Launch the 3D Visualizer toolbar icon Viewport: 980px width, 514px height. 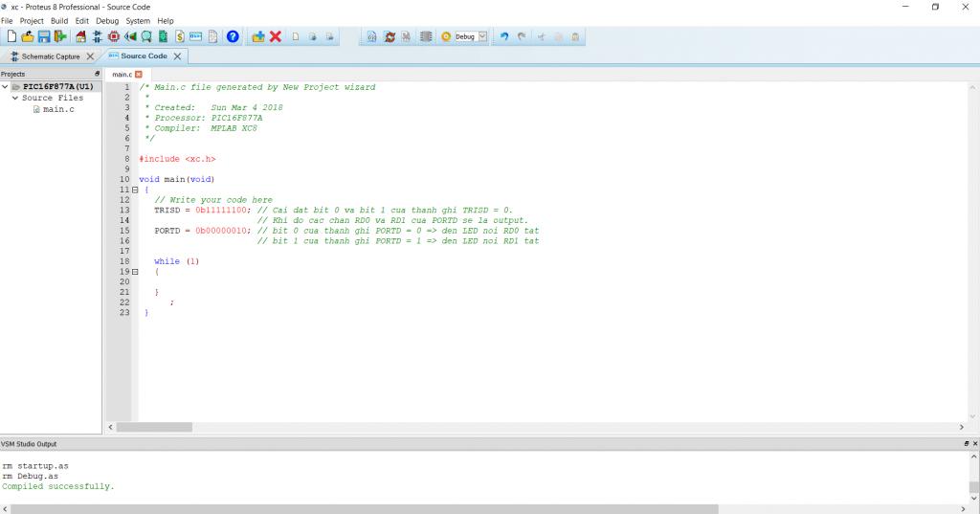(130, 37)
